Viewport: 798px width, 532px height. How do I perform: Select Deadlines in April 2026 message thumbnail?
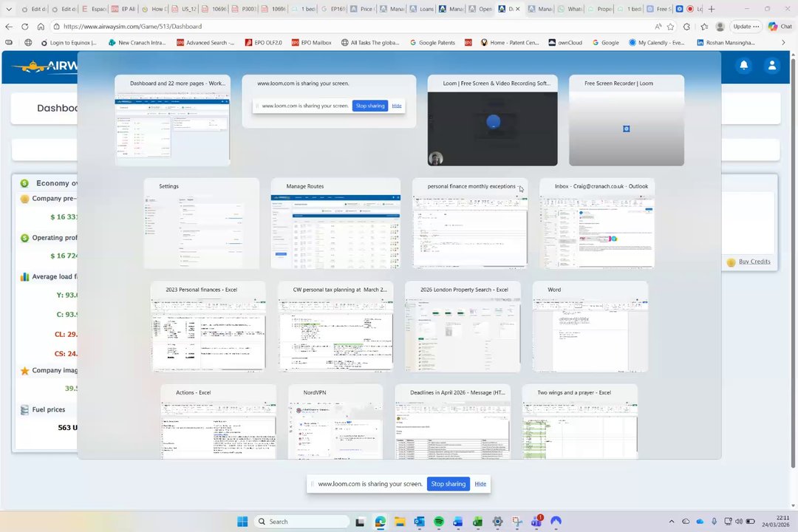point(452,422)
